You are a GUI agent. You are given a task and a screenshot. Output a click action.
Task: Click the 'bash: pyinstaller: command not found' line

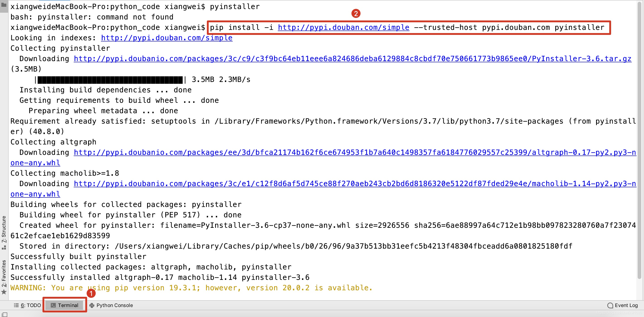92,17
